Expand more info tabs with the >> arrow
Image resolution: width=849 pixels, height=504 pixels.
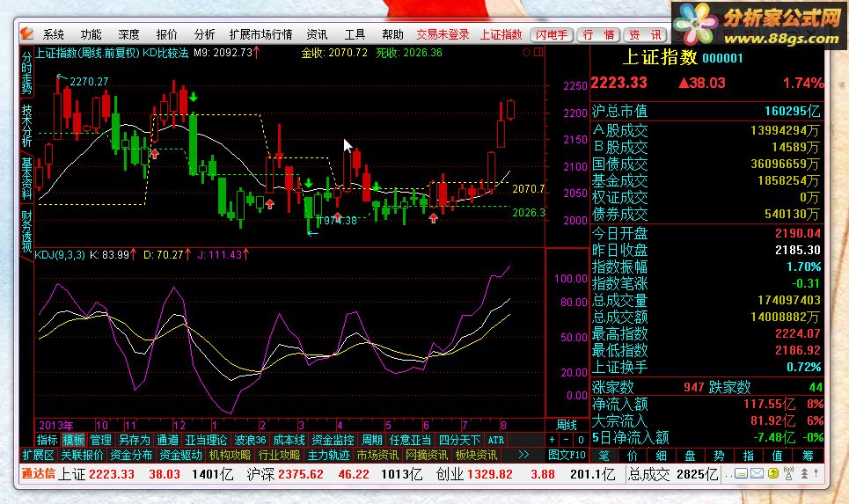pyautogui.click(x=523, y=455)
